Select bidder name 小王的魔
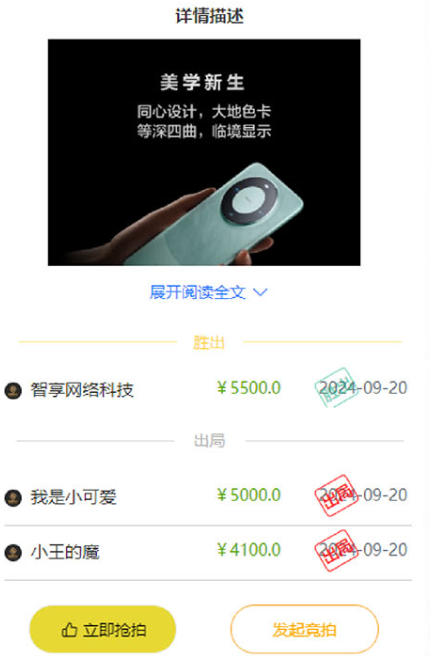The height and width of the screenshot is (656, 430). point(65,552)
